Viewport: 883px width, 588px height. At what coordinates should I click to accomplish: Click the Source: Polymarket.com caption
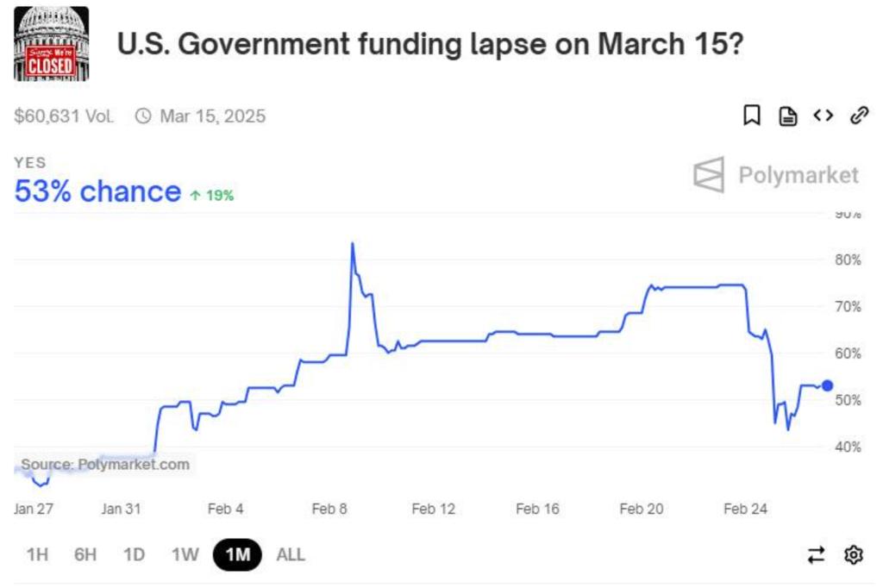click(105, 465)
